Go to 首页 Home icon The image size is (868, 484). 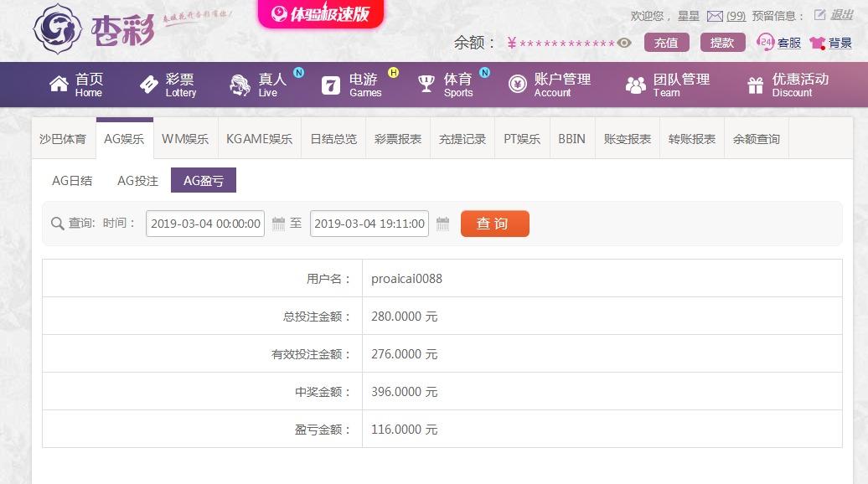[x=59, y=84]
